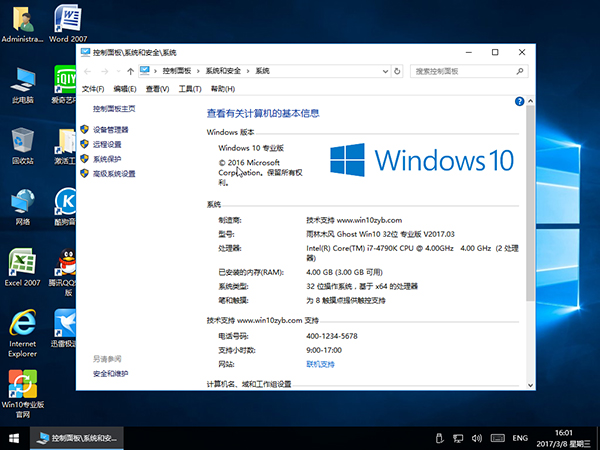The height and width of the screenshot is (450, 600).
Task: Open the Win10专业版官网 desktop shortcut
Action: coord(22,388)
